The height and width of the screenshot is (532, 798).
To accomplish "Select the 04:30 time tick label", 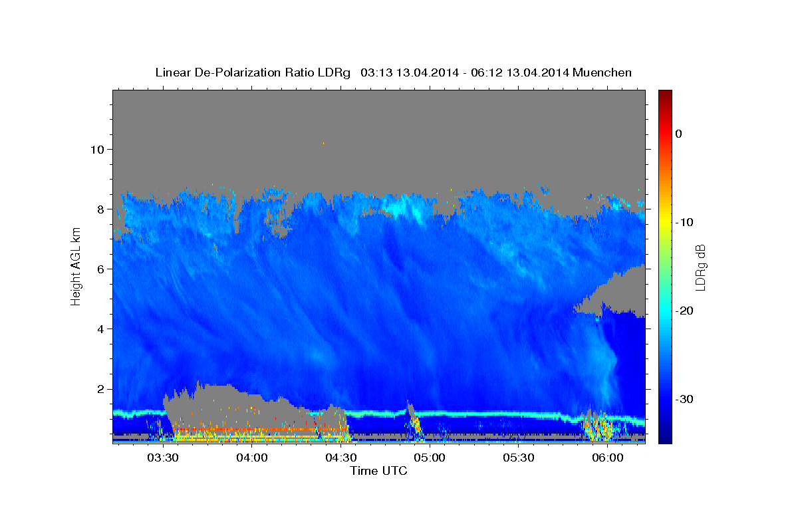I will coord(341,458).
